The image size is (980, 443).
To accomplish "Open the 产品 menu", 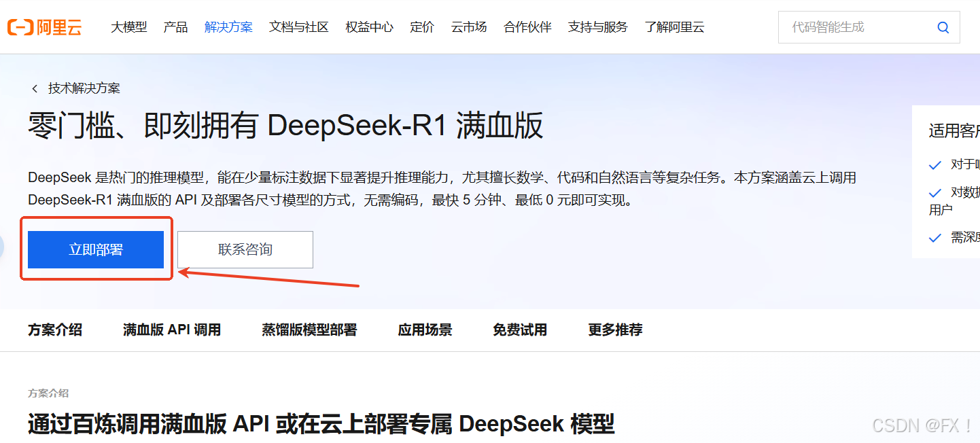I will (x=176, y=27).
